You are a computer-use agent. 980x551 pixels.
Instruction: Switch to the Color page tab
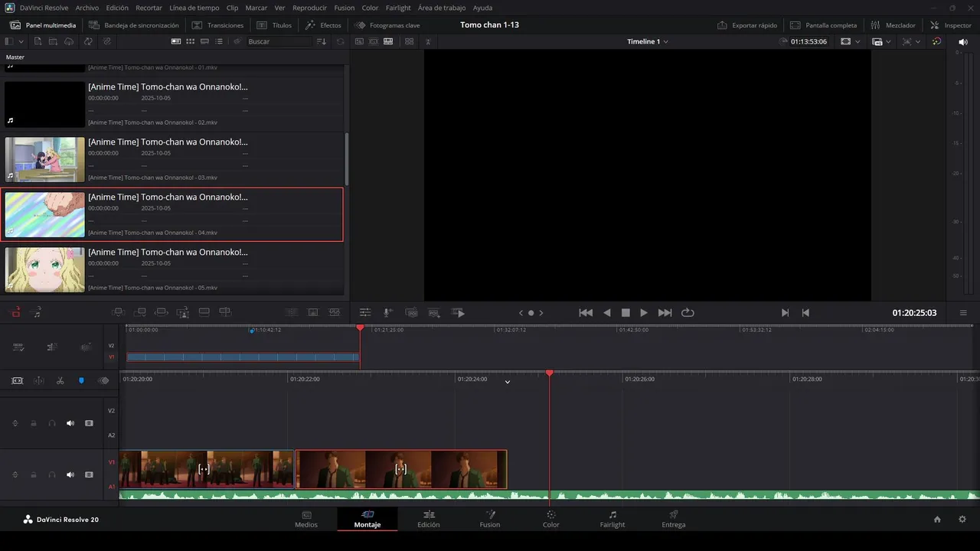click(x=550, y=519)
